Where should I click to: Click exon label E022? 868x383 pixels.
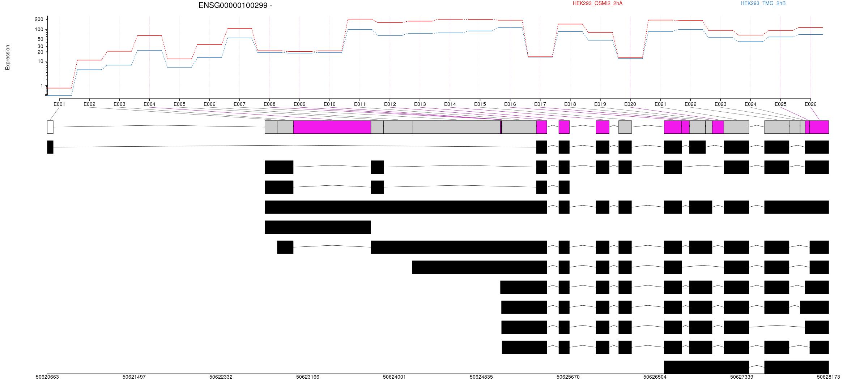click(690, 104)
